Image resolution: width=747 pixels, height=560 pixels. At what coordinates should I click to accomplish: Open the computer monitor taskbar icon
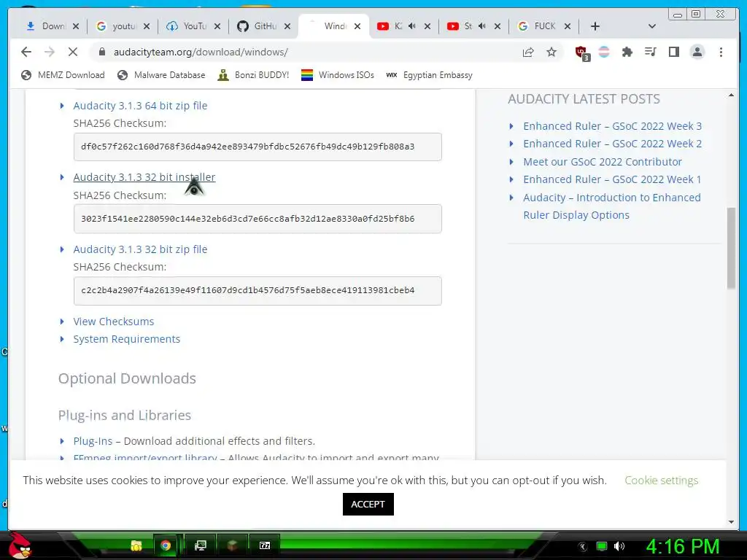pos(201,545)
